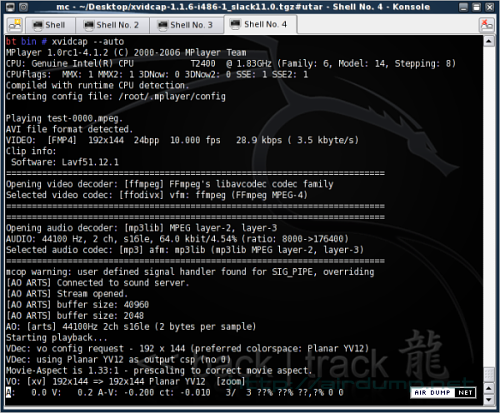Click the scrollbar up arrow at the top

pos(489,41)
